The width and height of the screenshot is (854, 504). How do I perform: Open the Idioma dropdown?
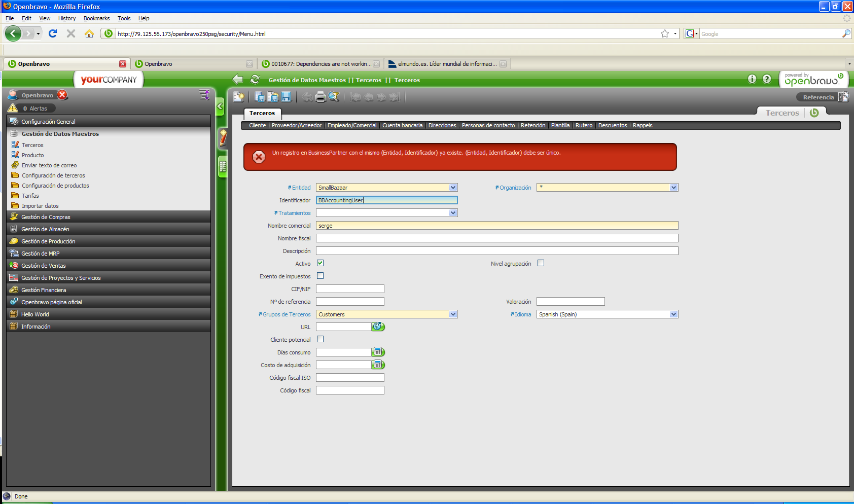pyautogui.click(x=673, y=314)
